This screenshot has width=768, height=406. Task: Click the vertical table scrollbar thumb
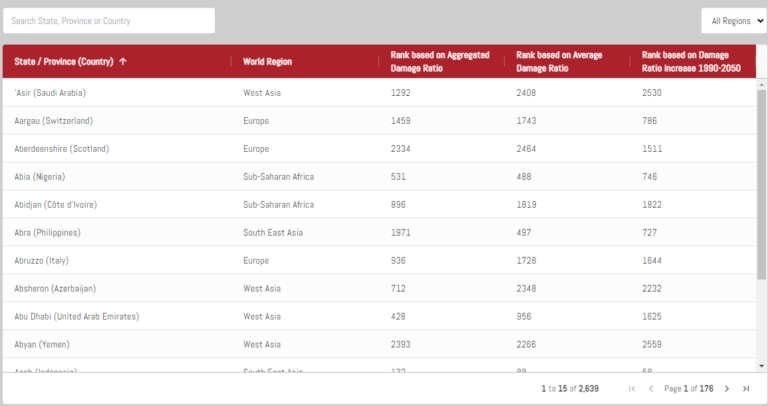(762, 180)
